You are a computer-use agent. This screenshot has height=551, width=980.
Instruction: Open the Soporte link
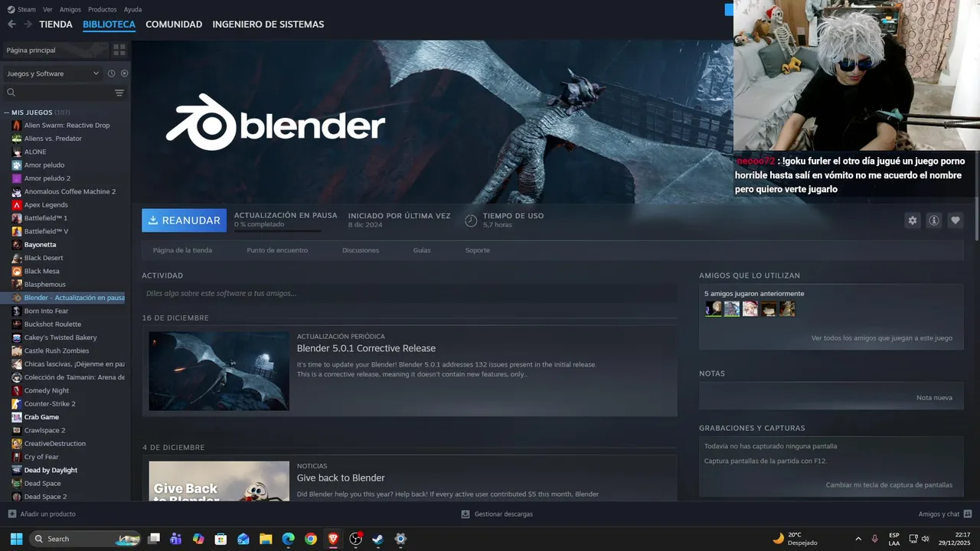pyautogui.click(x=477, y=250)
